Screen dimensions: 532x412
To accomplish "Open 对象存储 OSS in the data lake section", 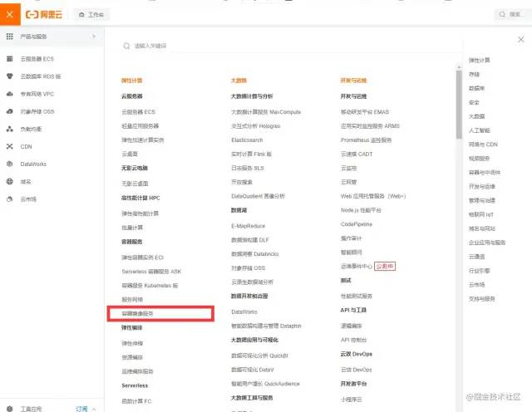I will point(248,268).
